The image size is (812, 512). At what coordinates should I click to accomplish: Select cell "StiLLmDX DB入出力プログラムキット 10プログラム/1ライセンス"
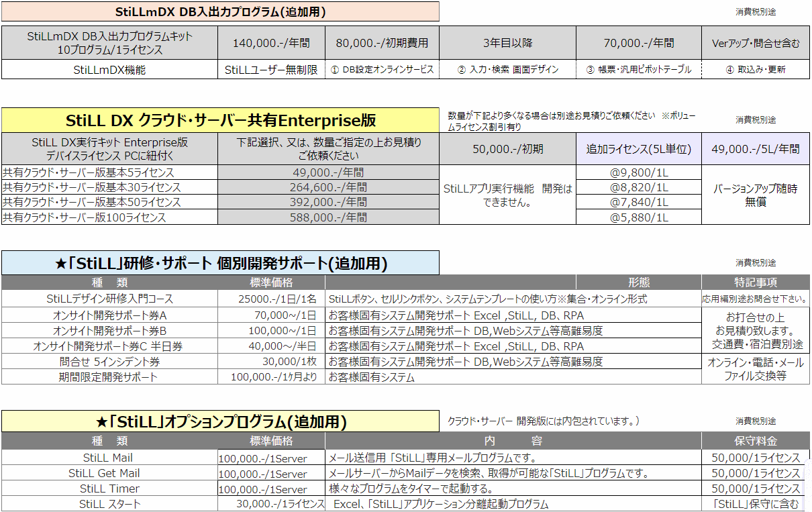coord(109,43)
